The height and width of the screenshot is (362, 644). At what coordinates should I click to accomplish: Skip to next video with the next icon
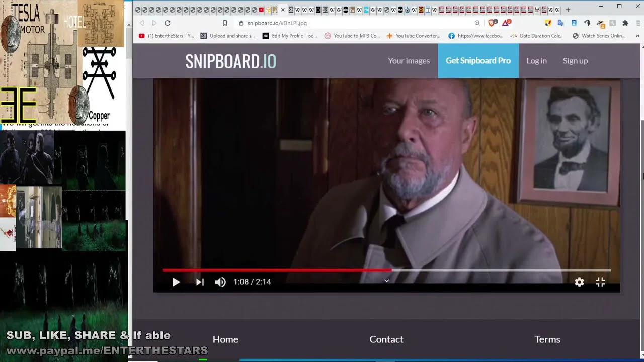pyautogui.click(x=200, y=282)
